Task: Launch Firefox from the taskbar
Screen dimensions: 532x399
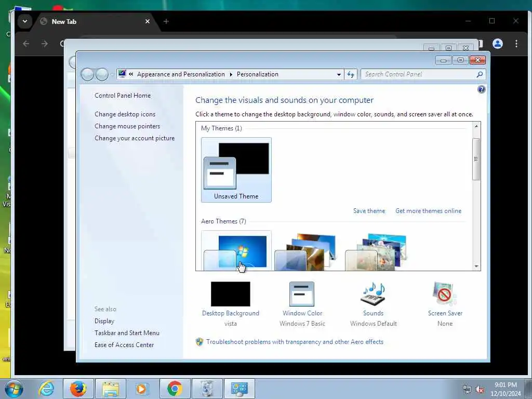Action: point(78,389)
